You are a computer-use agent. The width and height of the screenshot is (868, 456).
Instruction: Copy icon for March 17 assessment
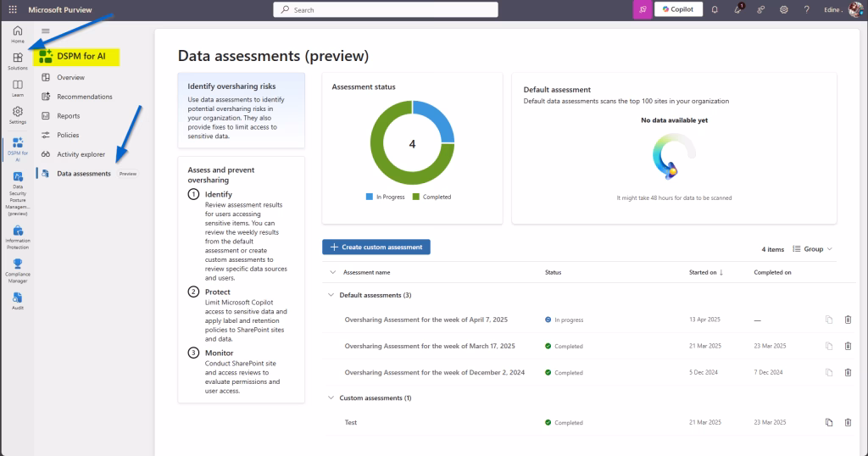click(x=829, y=346)
